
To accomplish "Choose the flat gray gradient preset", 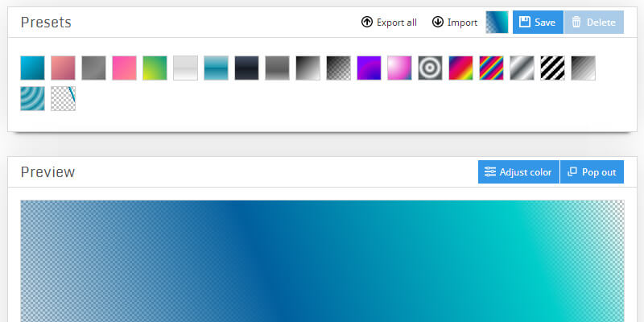I will pyautogui.click(x=93, y=68).
